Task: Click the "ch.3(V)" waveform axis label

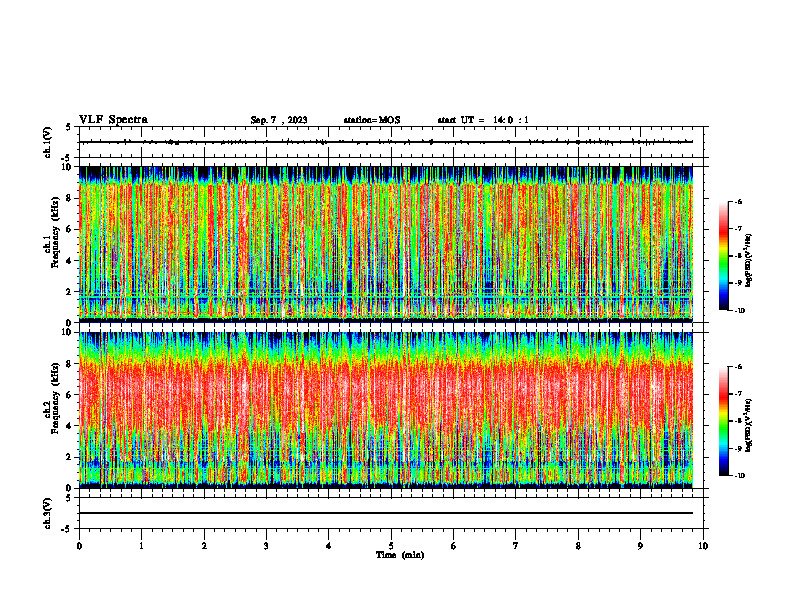Action: tap(48, 513)
